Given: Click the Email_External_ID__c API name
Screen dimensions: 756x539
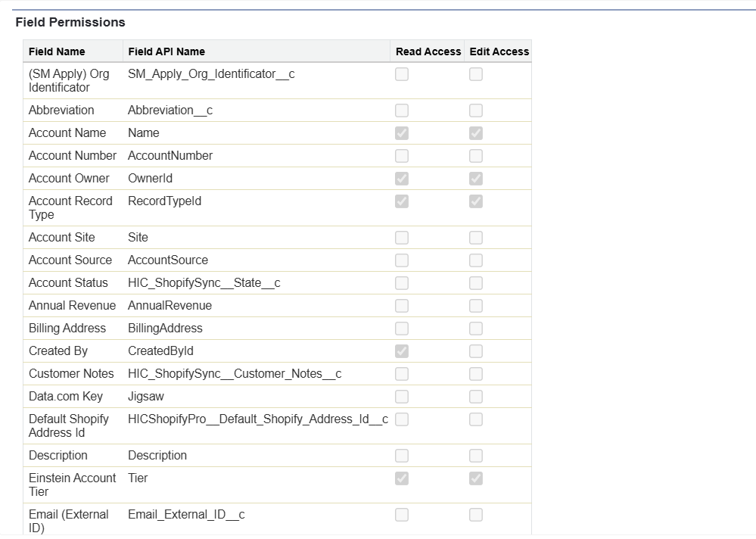Looking at the screenshot, I should pos(186,515).
